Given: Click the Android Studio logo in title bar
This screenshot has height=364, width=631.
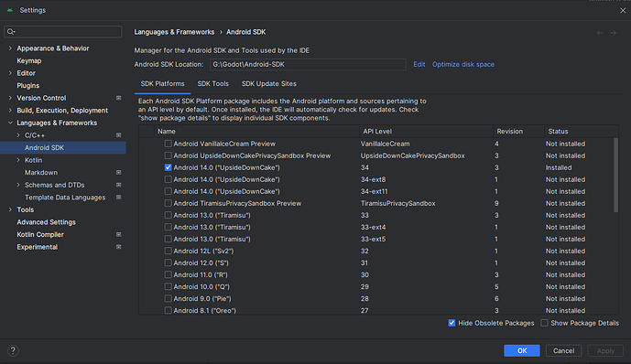Looking at the screenshot, I should click(x=10, y=10).
